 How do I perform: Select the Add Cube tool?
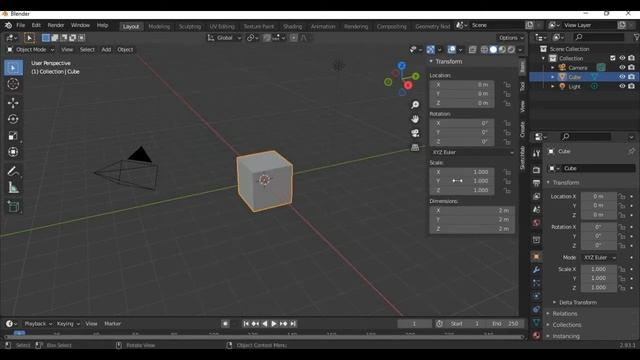(13, 207)
